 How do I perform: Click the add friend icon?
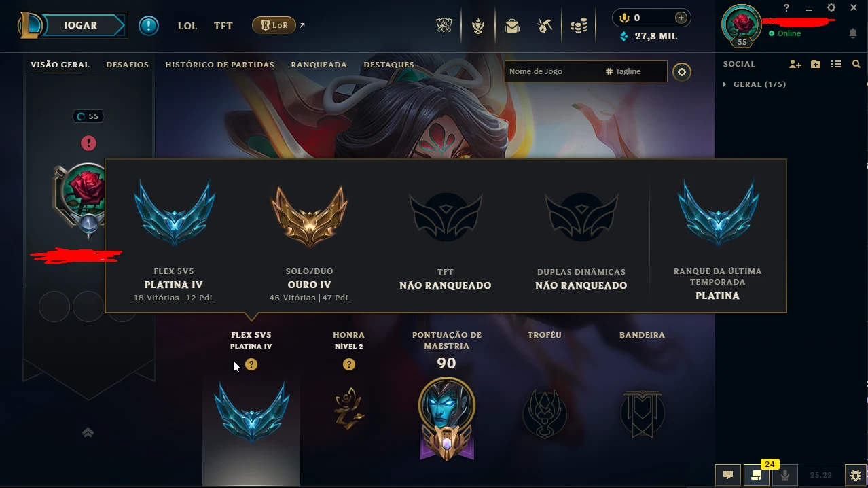coord(795,64)
